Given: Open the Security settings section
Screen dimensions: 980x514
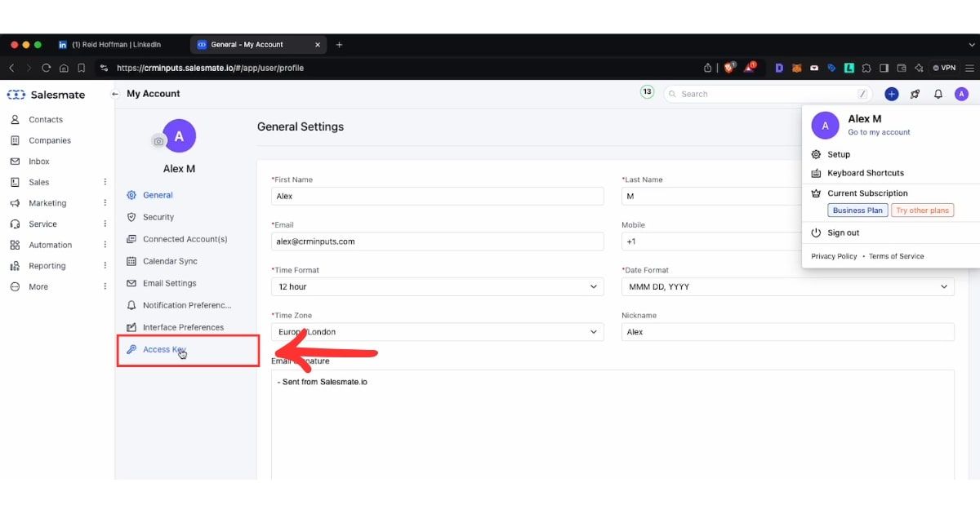Looking at the screenshot, I should coord(158,217).
